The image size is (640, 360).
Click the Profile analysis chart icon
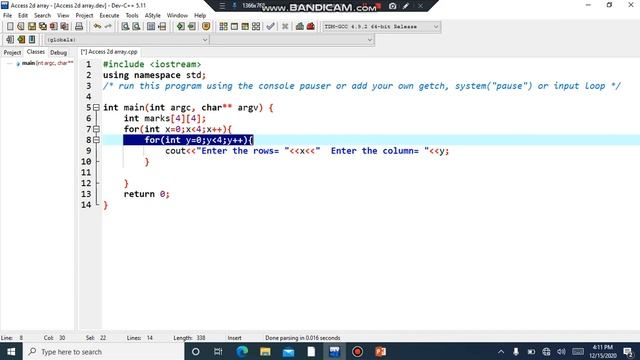point(300,27)
